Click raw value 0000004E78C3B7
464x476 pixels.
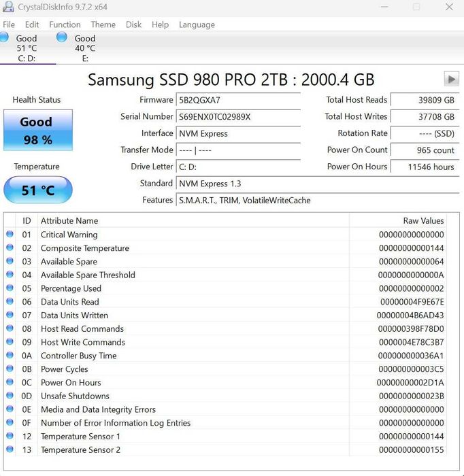click(x=411, y=343)
